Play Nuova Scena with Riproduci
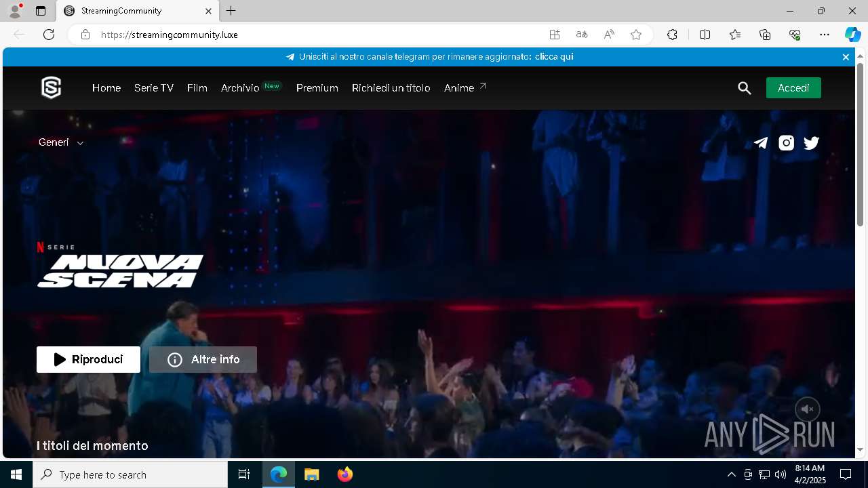The height and width of the screenshot is (488, 868). pos(88,359)
